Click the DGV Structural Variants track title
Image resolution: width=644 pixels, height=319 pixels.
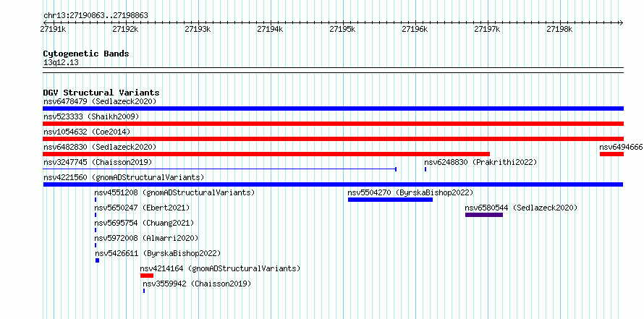(101, 93)
